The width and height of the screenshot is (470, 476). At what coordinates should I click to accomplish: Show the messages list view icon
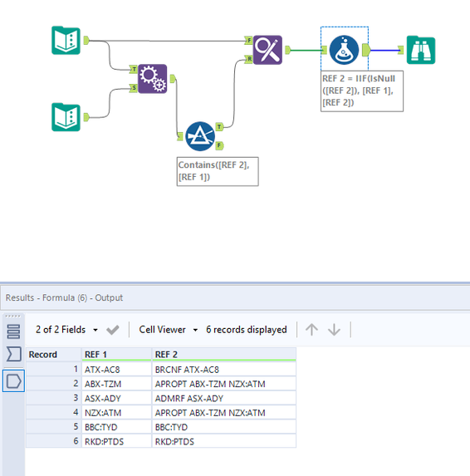coord(13,331)
